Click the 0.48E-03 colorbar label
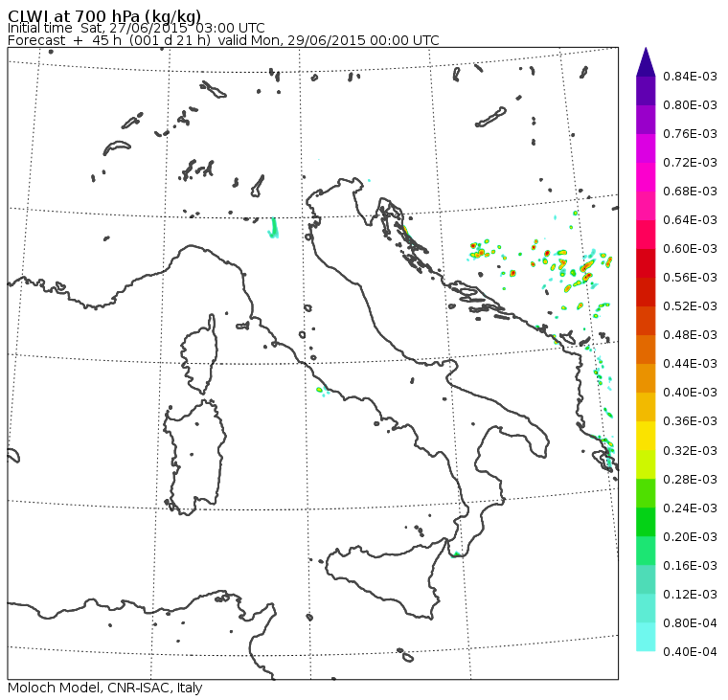728x700 pixels. coord(690,335)
